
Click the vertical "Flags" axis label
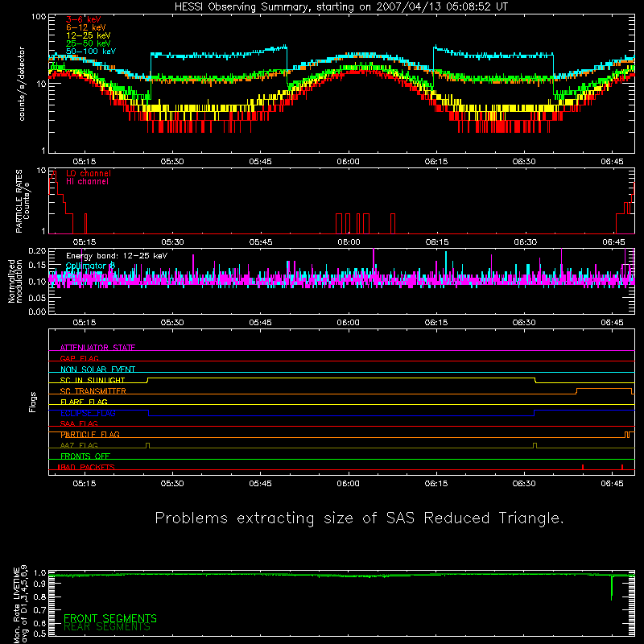point(32,402)
